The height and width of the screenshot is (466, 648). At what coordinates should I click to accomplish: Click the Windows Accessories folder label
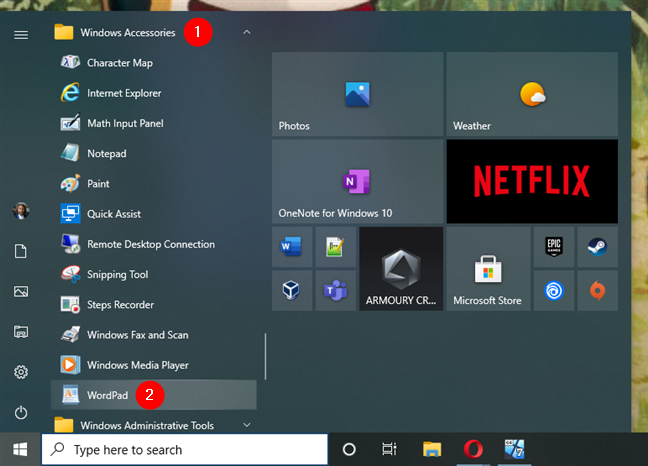tap(128, 33)
